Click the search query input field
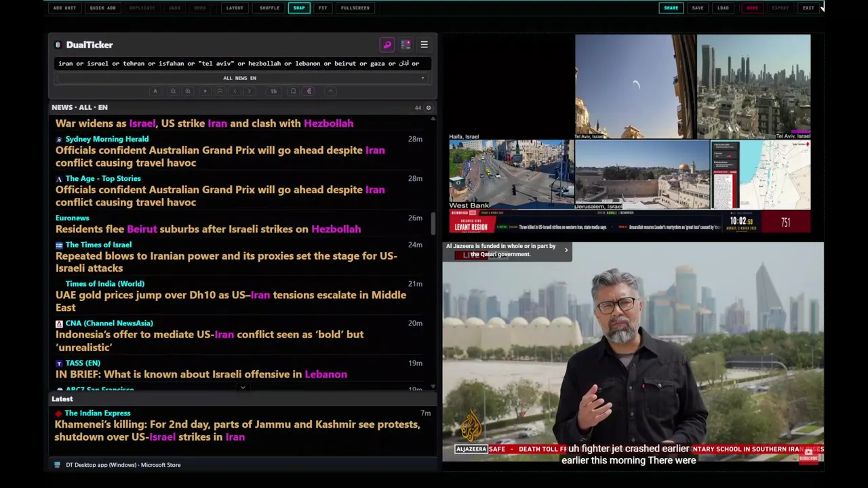The height and width of the screenshot is (488, 868). point(242,63)
